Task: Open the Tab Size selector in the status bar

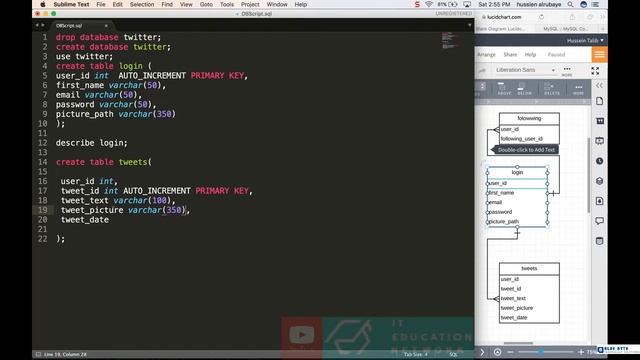Action: (416, 354)
